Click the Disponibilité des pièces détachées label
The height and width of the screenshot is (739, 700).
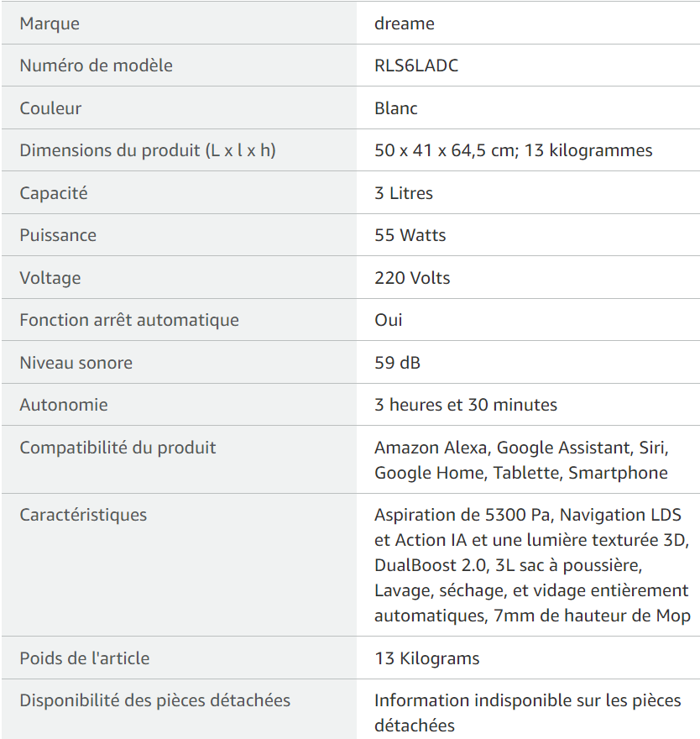tap(154, 700)
